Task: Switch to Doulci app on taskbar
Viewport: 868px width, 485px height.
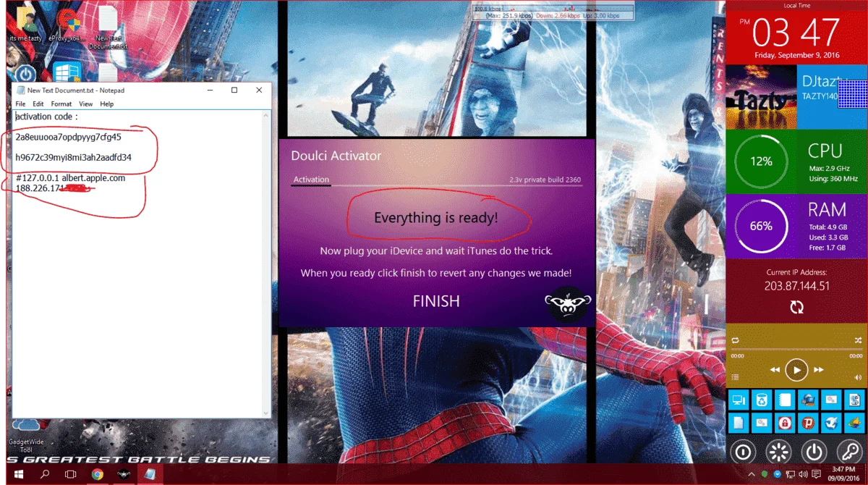Action: click(x=123, y=474)
